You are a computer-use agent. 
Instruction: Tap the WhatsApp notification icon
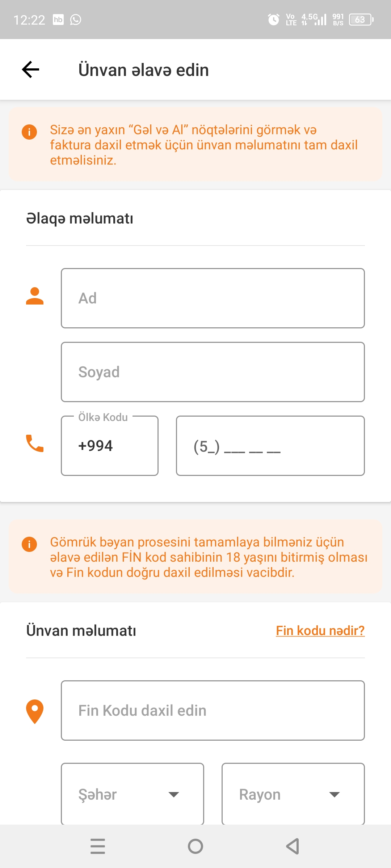76,20
